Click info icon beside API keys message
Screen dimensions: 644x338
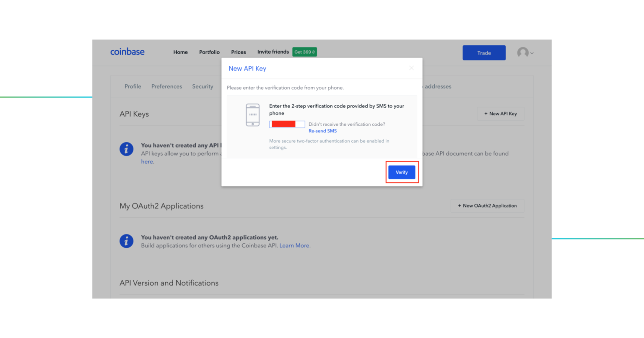[127, 149]
